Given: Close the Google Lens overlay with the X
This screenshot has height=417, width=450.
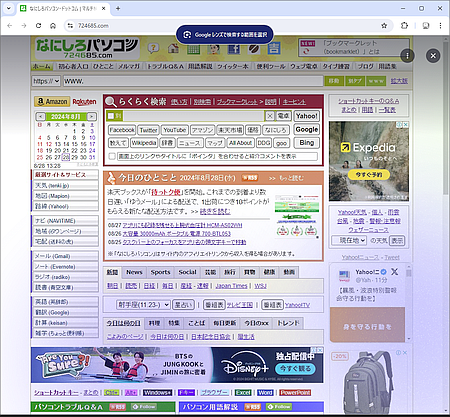Looking at the screenshot, I should (x=433, y=55).
